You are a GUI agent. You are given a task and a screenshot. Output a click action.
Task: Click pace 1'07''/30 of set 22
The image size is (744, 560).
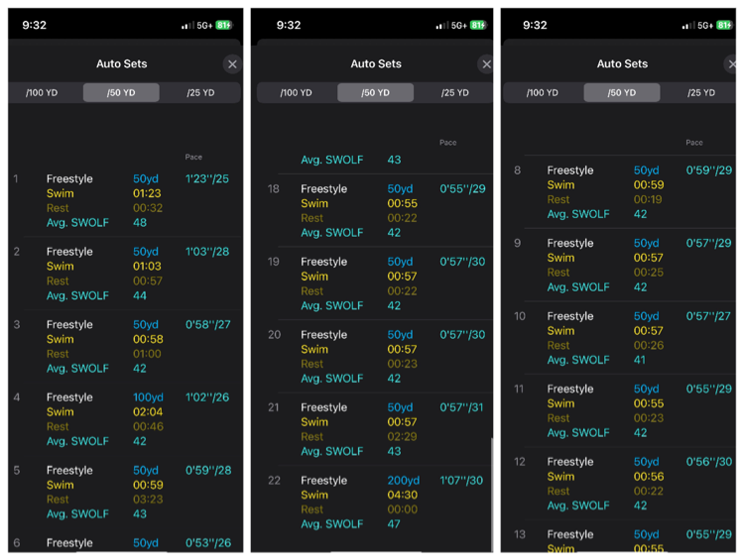461,480
